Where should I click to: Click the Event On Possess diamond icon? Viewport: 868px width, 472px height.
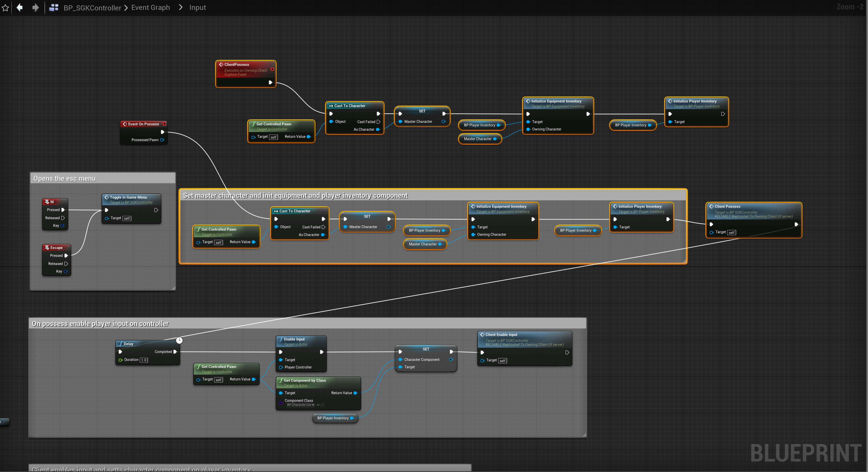pyautogui.click(x=125, y=124)
